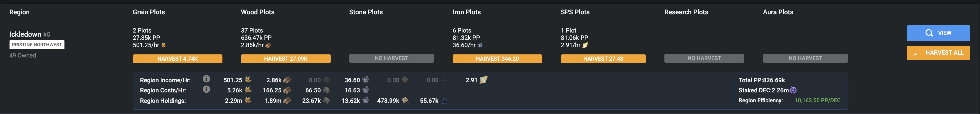Open the Region Costs/Hr info icon
The height and width of the screenshot is (114, 980).
tap(206, 89)
